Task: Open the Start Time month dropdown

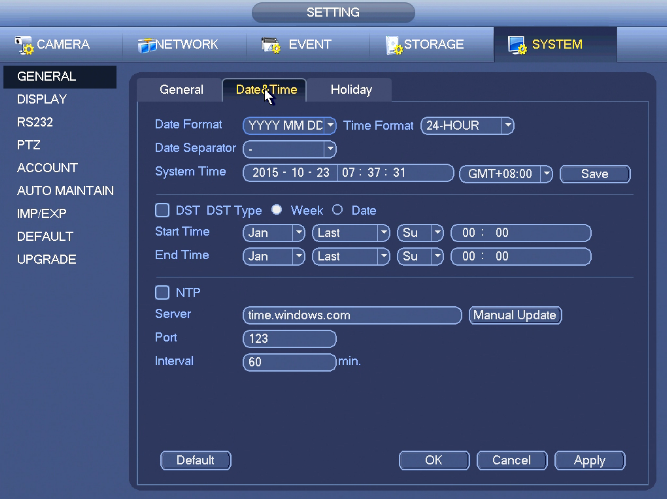Action: click(274, 233)
